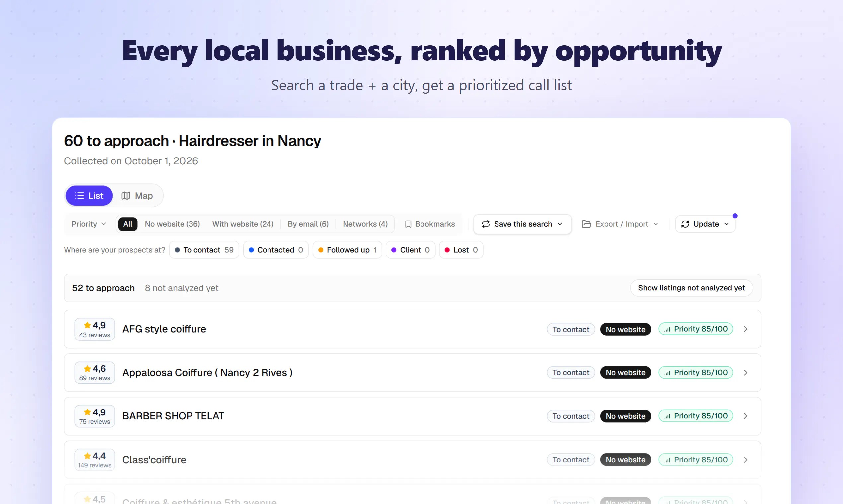Screen dimensions: 843x504
Task: Click the red dot on Lost
Action: click(x=447, y=250)
